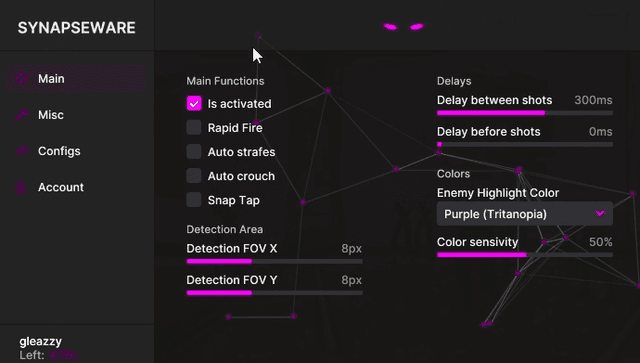Adjust the Delay between shots slider
Viewport: 640px width, 363px height.
524,113
